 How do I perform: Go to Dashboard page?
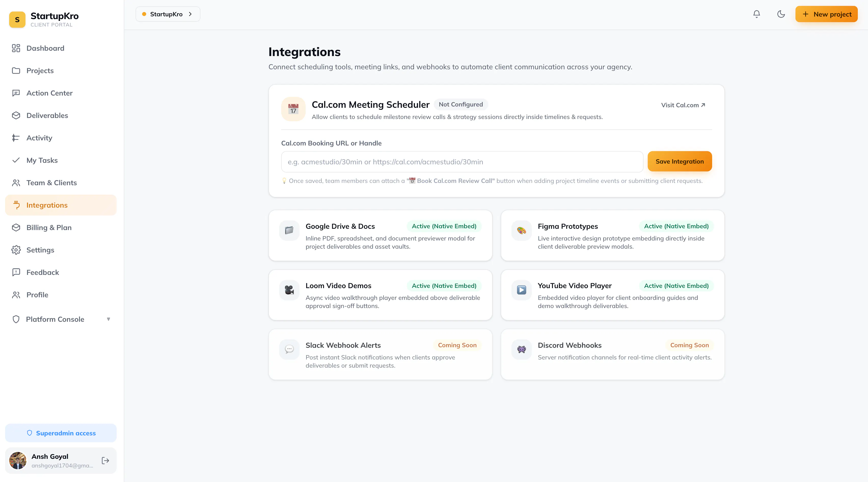pyautogui.click(x=61, y=48)
